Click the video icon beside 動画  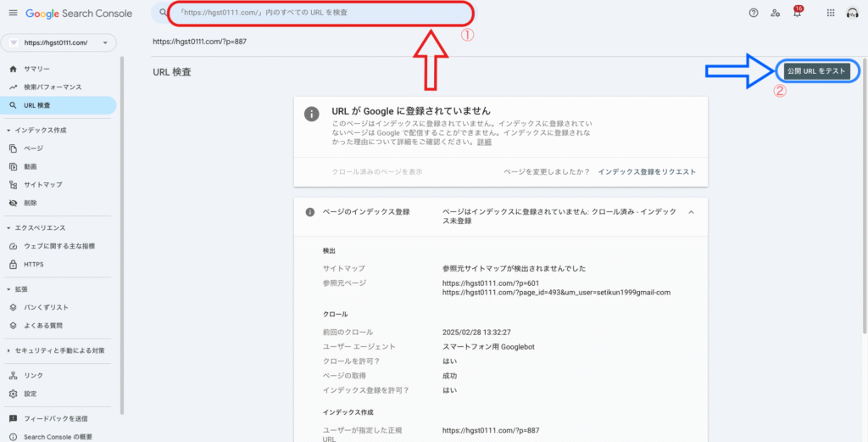pyautogui.click(x=14, y=167)
